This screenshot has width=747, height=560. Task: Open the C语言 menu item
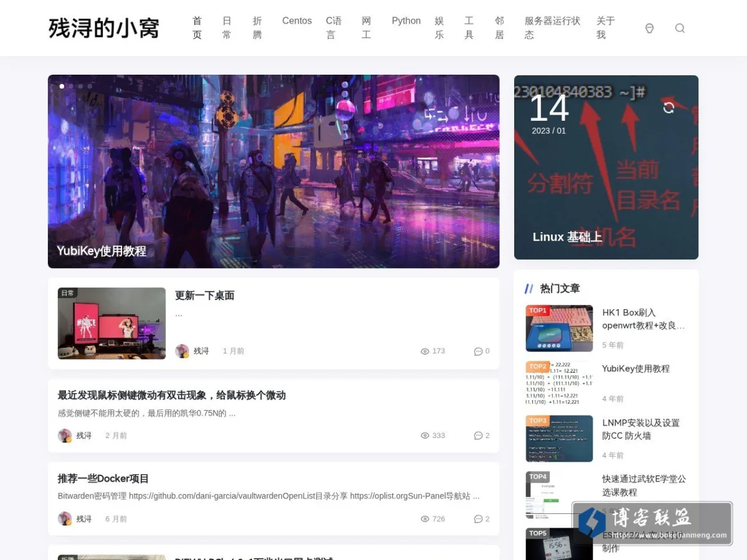[x=334, y=28]
